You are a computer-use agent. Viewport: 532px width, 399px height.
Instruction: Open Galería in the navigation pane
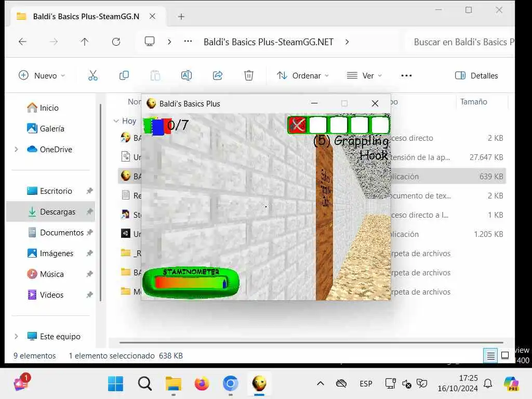tap(51, 128)
